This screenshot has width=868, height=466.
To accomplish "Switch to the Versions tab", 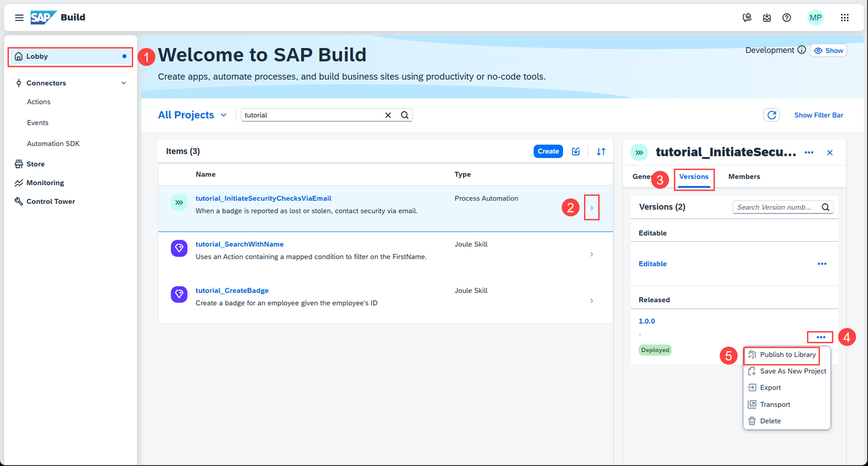I will [694, 177].
